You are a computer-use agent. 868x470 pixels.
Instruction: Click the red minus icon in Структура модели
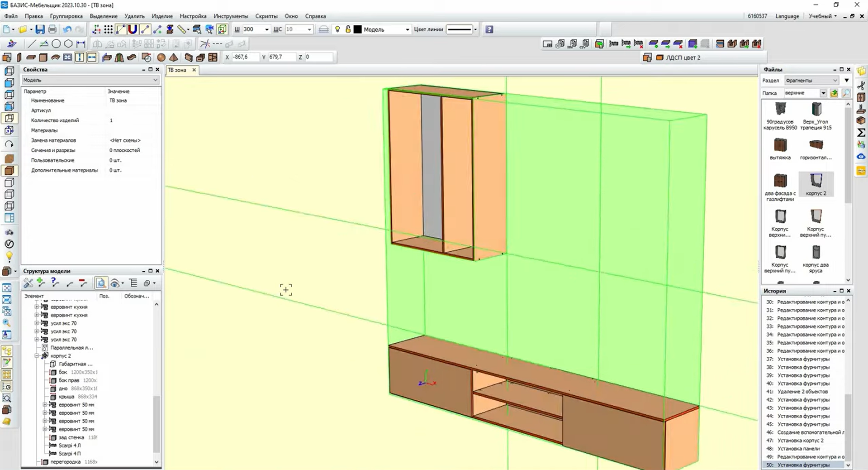click(83, 283)
